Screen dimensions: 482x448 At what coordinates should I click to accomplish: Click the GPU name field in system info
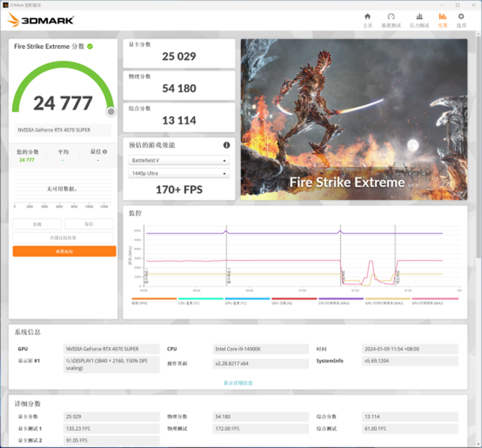click(112, 349)
